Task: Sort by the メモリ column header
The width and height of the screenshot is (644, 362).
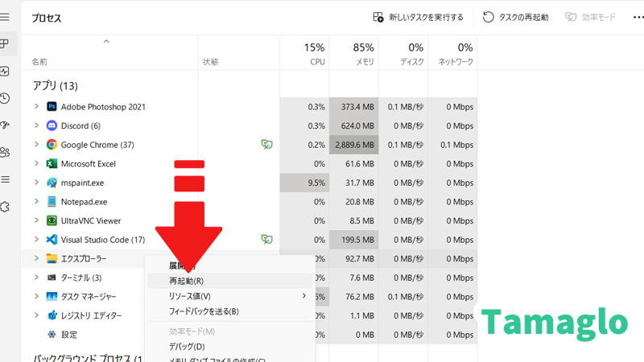Action: (x=353, y=53)
